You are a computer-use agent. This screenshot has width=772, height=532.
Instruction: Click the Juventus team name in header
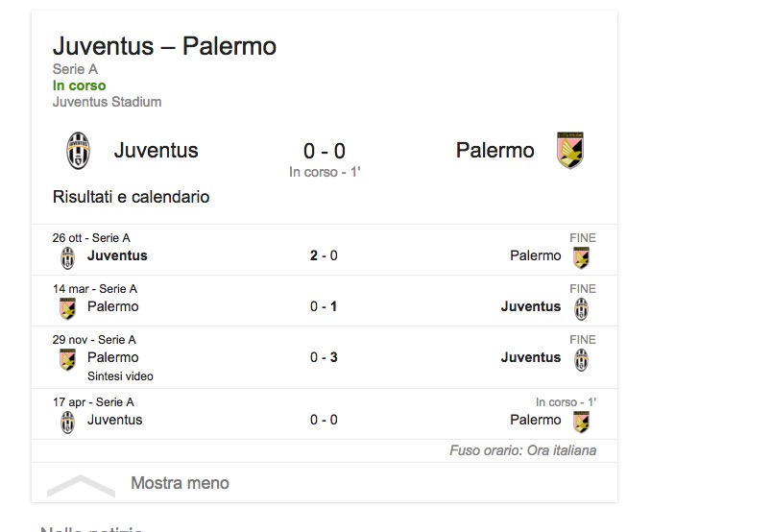tap(156, 151)
